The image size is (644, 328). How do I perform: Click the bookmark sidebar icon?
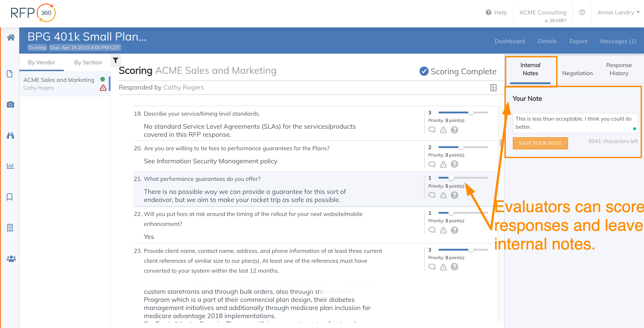[x=9, y=197]
